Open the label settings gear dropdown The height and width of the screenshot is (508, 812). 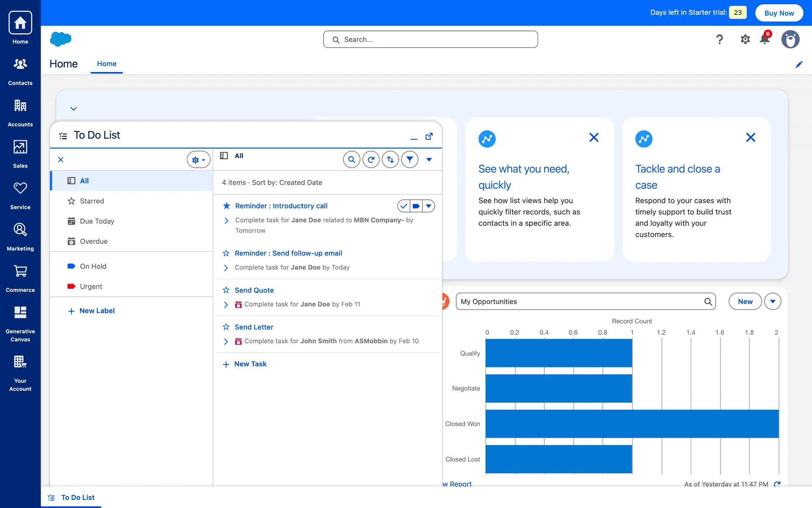198,160
